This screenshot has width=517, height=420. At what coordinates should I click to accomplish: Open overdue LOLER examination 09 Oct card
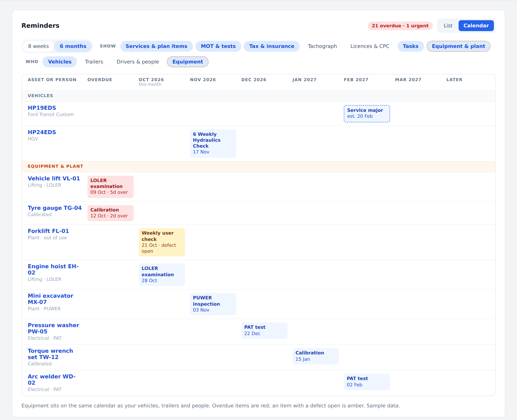click(x=111, y=187)
